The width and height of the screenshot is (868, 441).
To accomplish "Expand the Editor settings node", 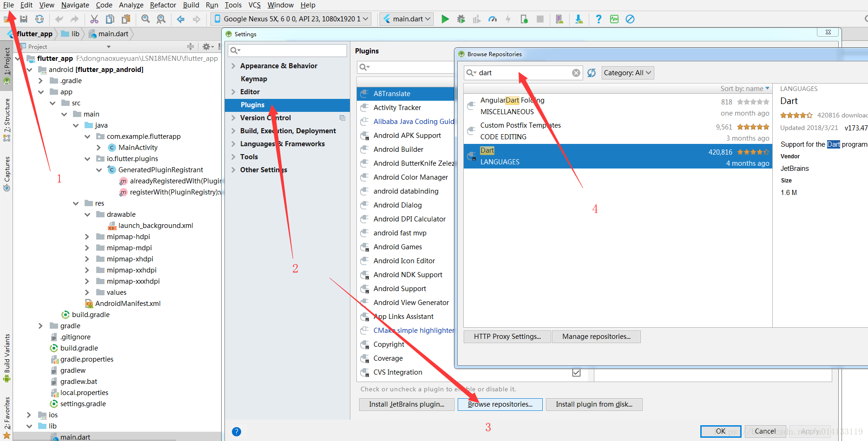I will [233, 92].
